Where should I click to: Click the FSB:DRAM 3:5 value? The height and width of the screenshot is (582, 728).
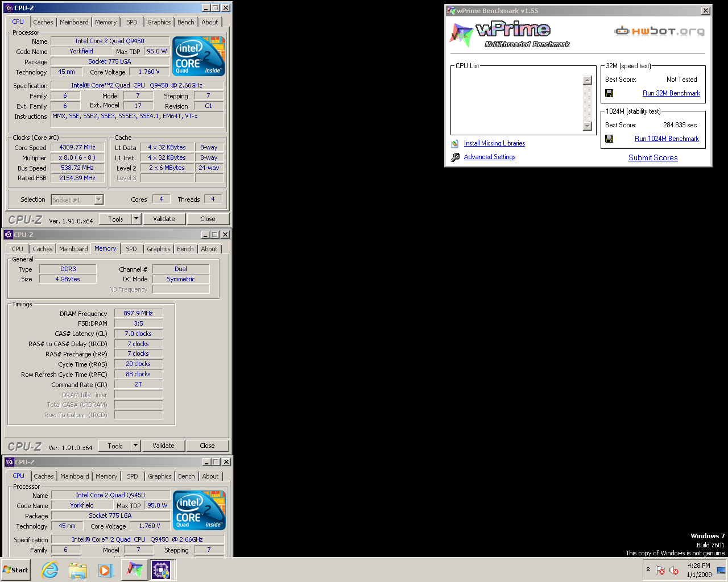click(138, 323)
